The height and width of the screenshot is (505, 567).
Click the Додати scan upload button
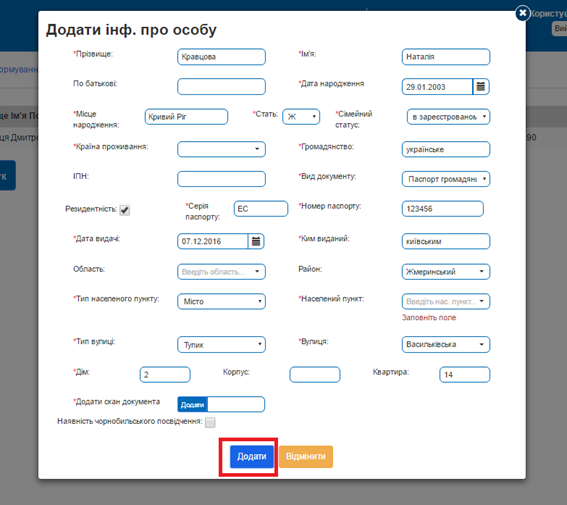coord(193,405)
